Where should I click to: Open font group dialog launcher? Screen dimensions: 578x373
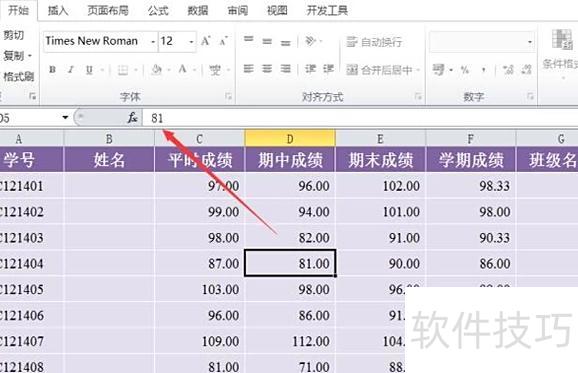pos(229,97)
